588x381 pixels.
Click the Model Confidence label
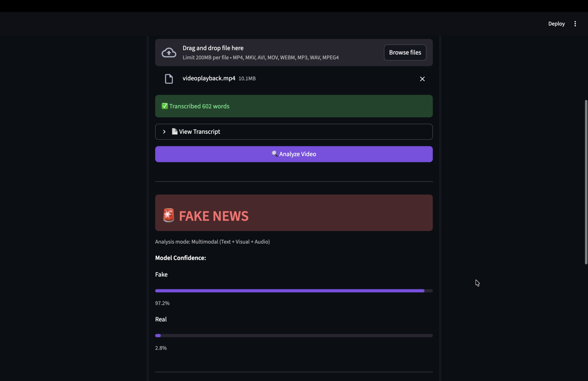click(x=180, y=258)
